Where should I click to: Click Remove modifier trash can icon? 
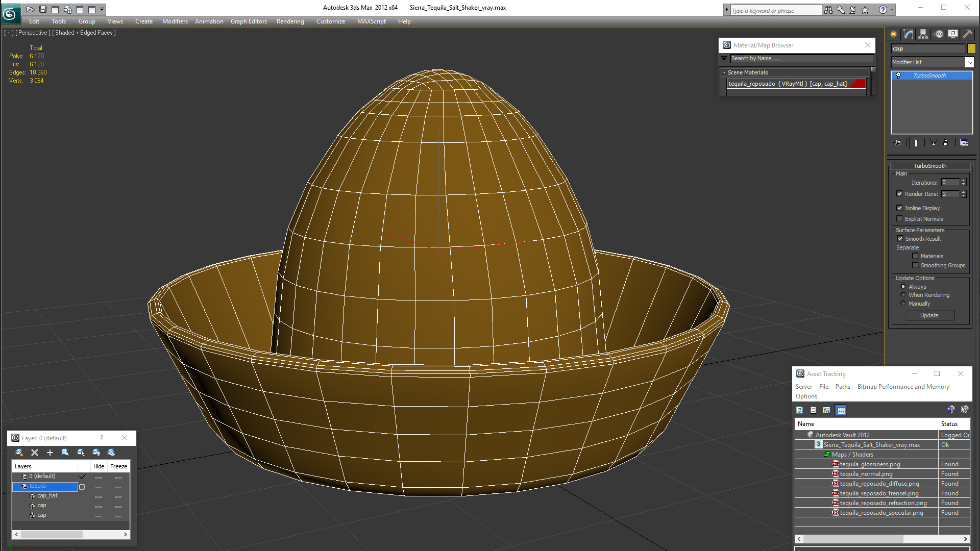945,143
